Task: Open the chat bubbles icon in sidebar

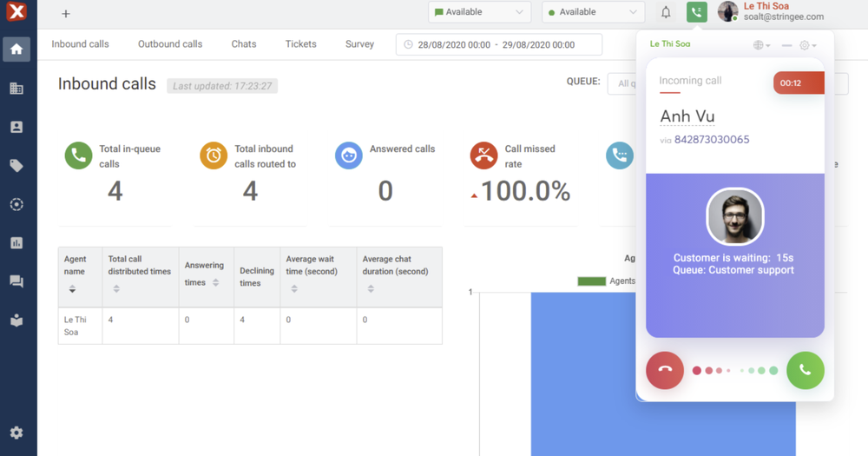Action: tap(16, 281)
